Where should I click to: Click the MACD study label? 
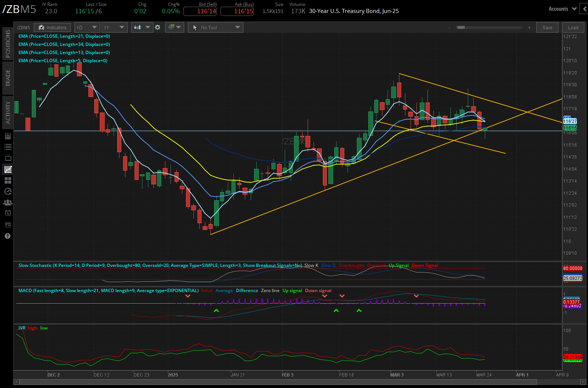(x=108, y=291)
